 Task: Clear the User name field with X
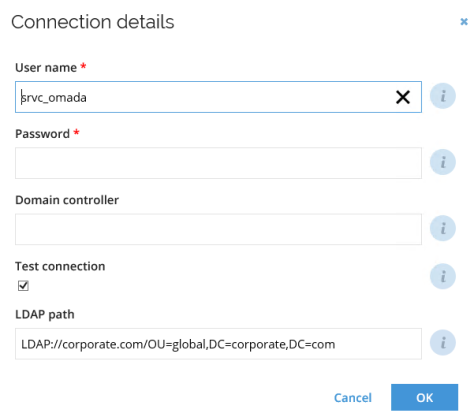click(403, 97)
